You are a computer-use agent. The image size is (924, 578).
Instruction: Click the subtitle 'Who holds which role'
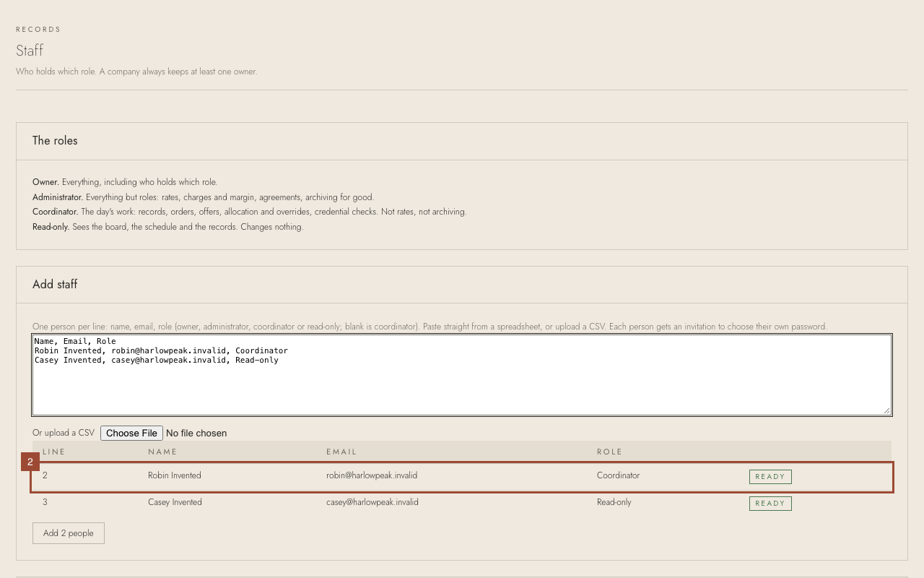coord(136,72)
